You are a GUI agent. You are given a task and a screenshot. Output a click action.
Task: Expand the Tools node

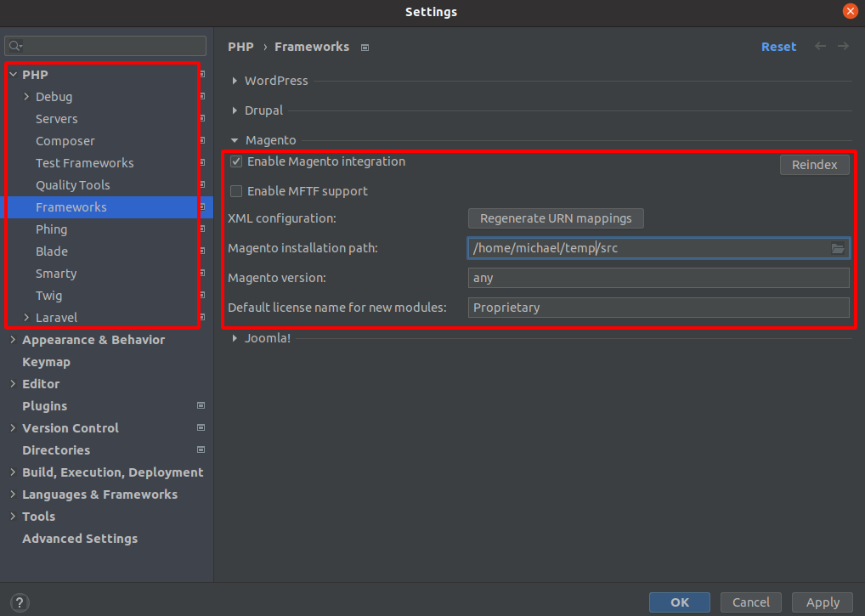pos(14,517)
